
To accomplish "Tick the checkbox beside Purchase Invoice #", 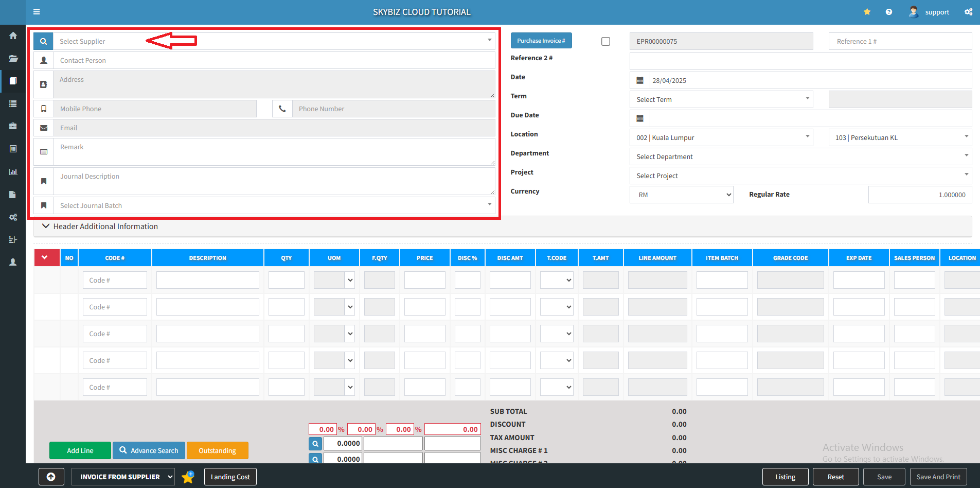I will tap(605, 41).
